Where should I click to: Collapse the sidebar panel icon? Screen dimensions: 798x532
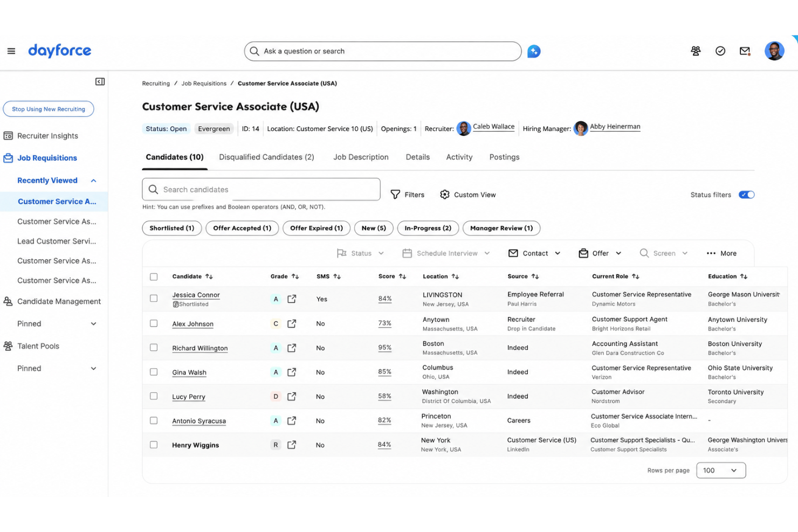tap(100, 81)
